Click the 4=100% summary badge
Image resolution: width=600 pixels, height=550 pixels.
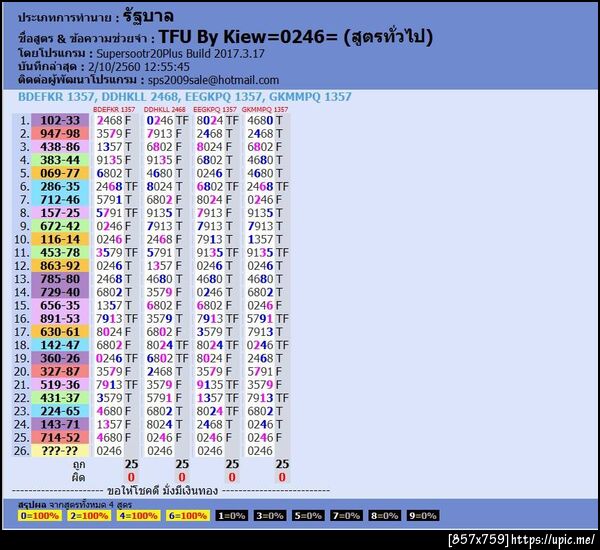tap(139, 516)
